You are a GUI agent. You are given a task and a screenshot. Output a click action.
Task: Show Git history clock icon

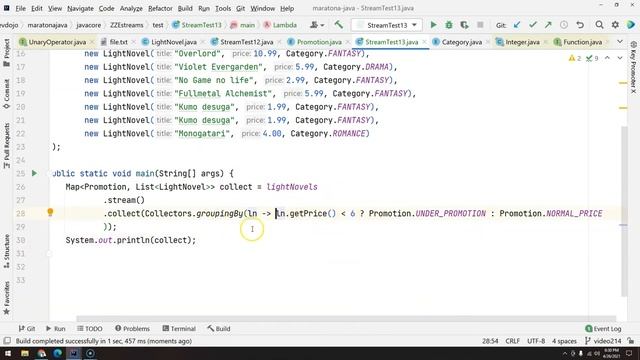tap(564, 25)
